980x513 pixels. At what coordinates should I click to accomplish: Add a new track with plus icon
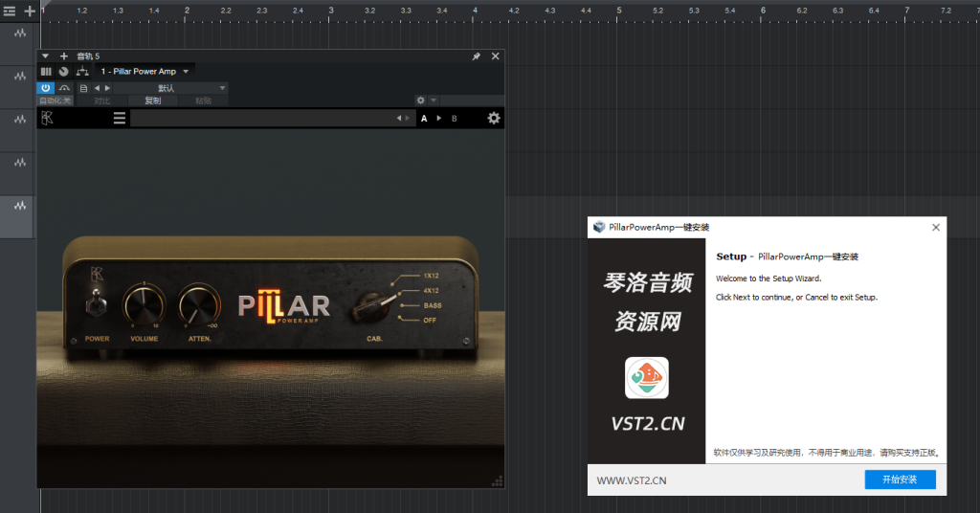(x=30, y=11)
